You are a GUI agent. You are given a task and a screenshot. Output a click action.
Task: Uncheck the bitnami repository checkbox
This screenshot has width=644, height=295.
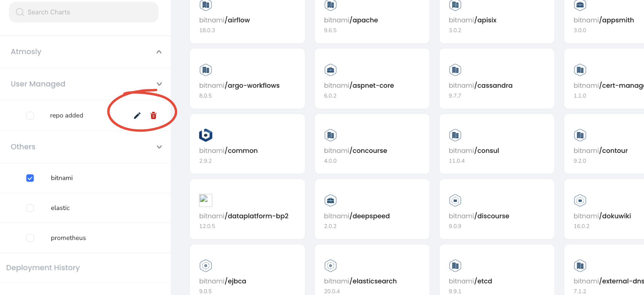30,178
